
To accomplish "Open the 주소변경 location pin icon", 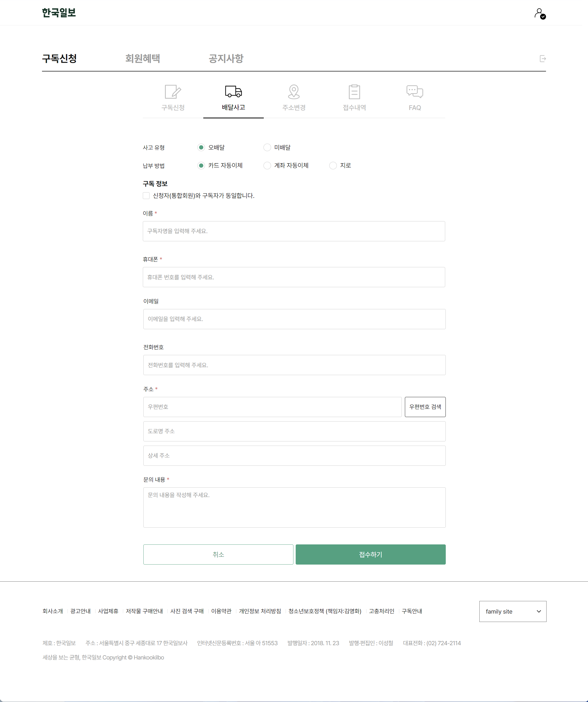I will pos(294,92).
